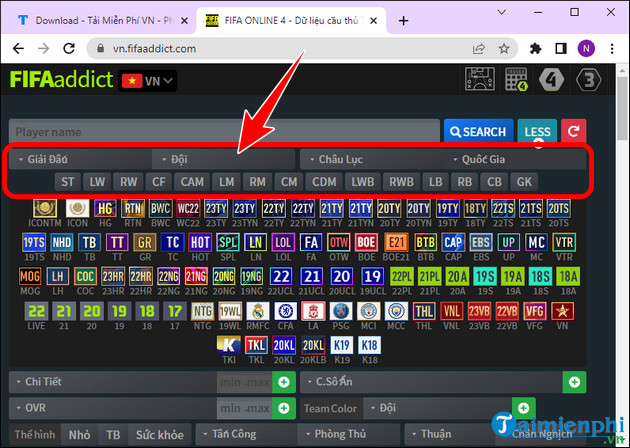Toggle the ST position filter
Viewport: 630px width, 448px height.
[68, 182]
